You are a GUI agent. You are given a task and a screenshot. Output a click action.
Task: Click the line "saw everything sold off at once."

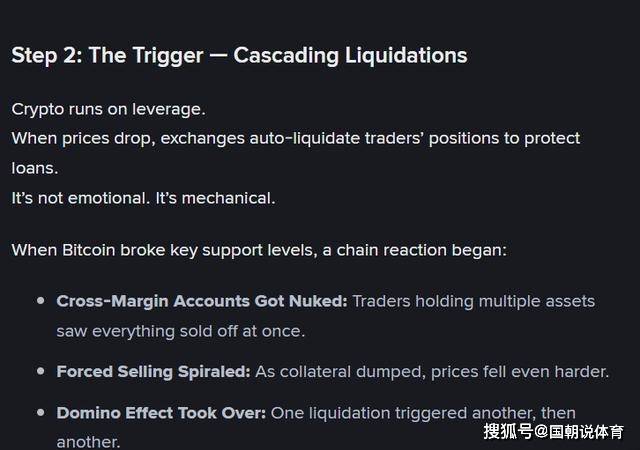click(180, 330)
